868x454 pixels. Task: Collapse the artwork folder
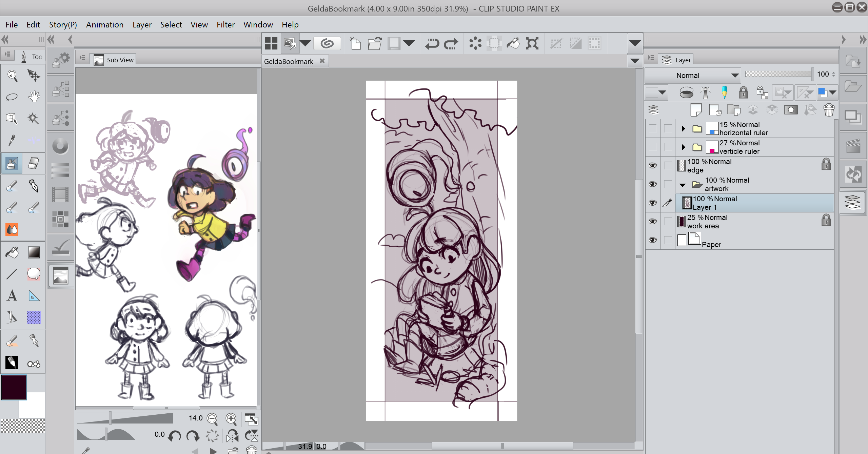coord(683,185)
